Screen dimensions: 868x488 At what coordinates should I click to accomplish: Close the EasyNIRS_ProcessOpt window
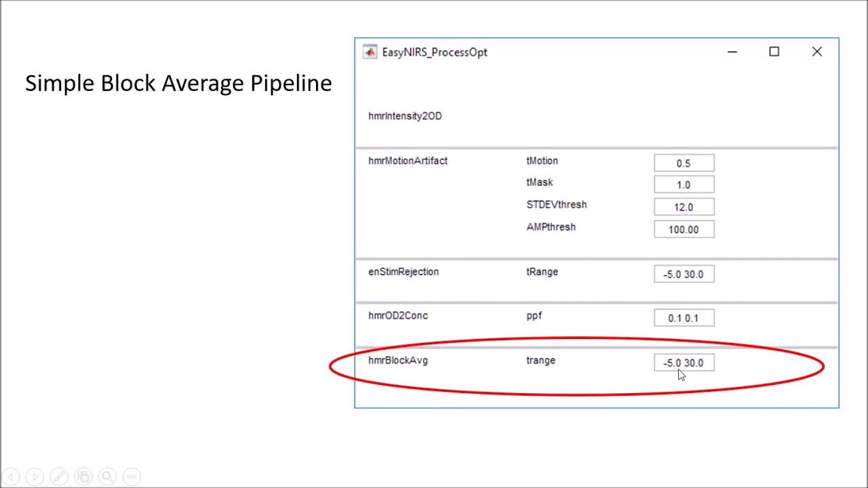[x=816, y=52]
